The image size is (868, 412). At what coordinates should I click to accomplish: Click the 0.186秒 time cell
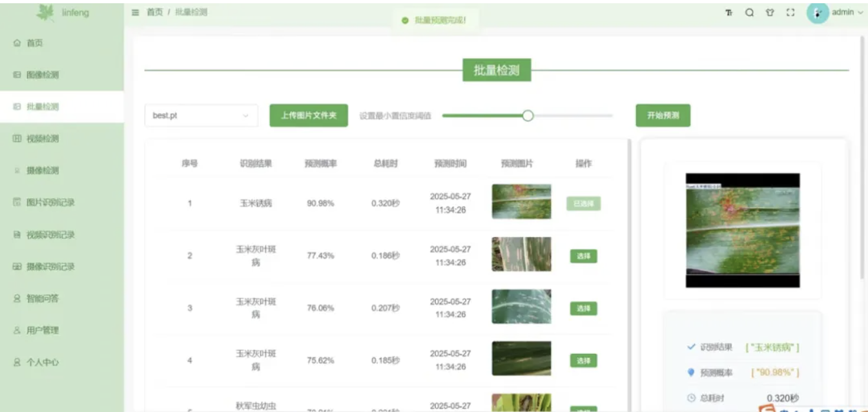coord(386,256)
